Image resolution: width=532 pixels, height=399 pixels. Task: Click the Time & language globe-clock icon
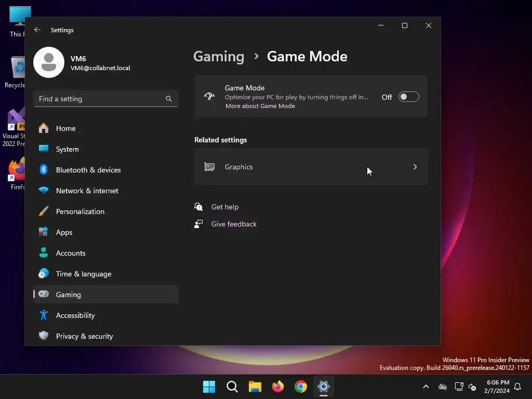pyautogui.click(x=44, y=273)
